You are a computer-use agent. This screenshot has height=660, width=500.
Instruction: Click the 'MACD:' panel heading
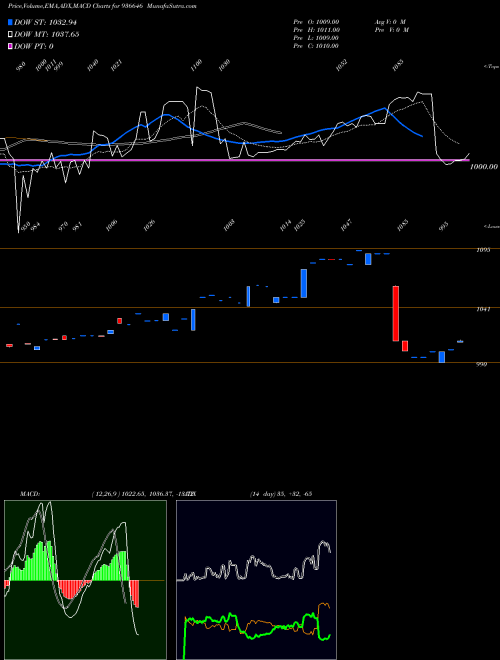pos(30,494)
